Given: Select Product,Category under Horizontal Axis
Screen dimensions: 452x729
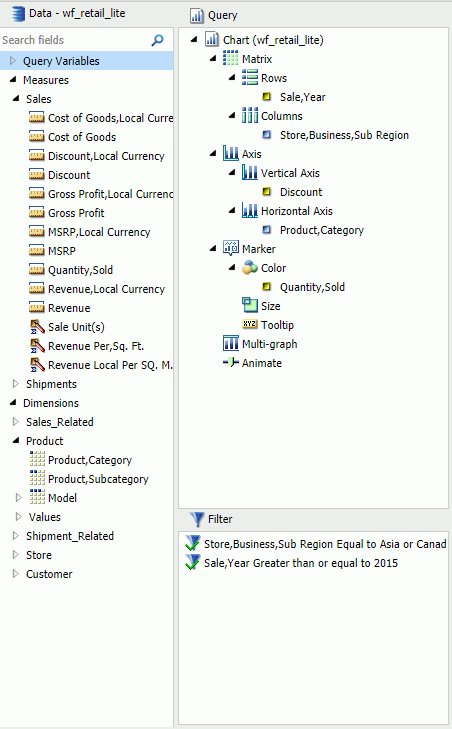Looking at the screenshot, I should click(x=322, y=230).
